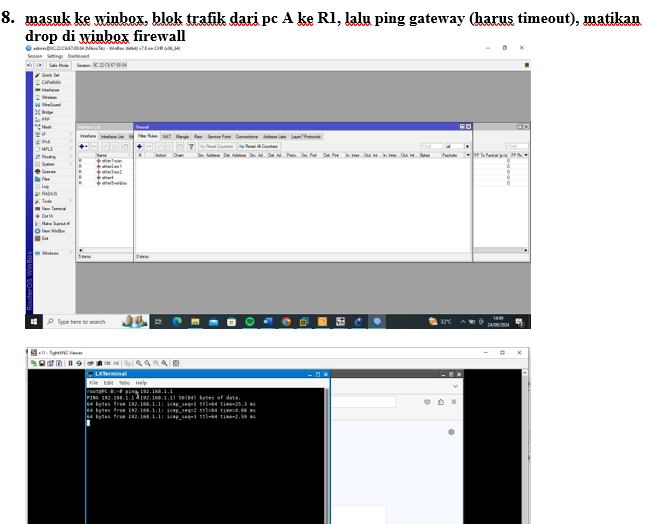Open Wireless in WinBox sidebar
Viewport: 649px width, 524px height.
pyautogui.click(x=46, y=97)
